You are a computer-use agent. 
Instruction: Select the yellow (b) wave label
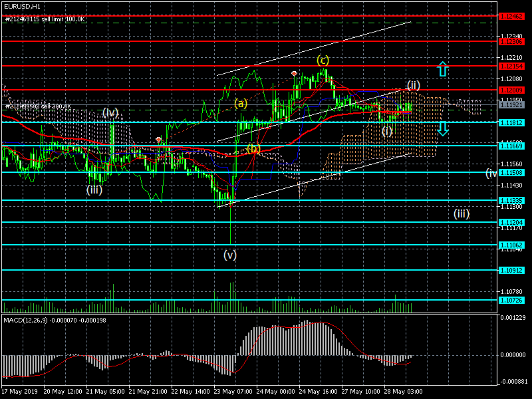[x=253, y=148]
